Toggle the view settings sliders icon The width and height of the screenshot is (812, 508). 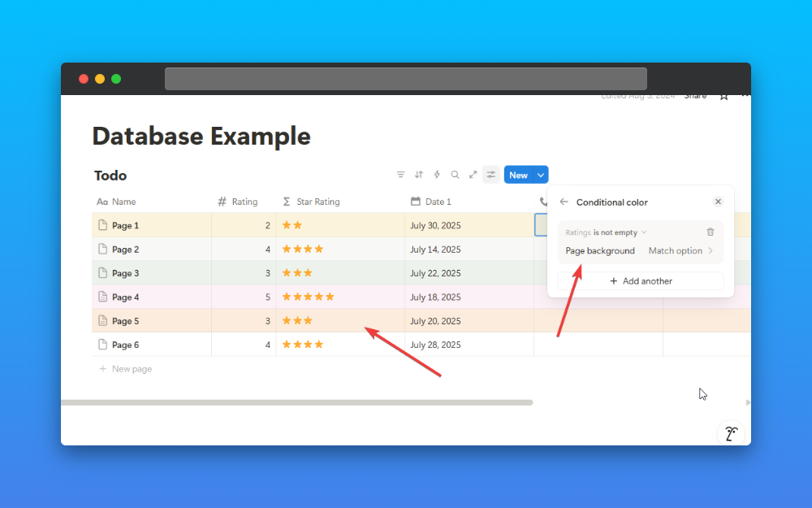[491, 175]
